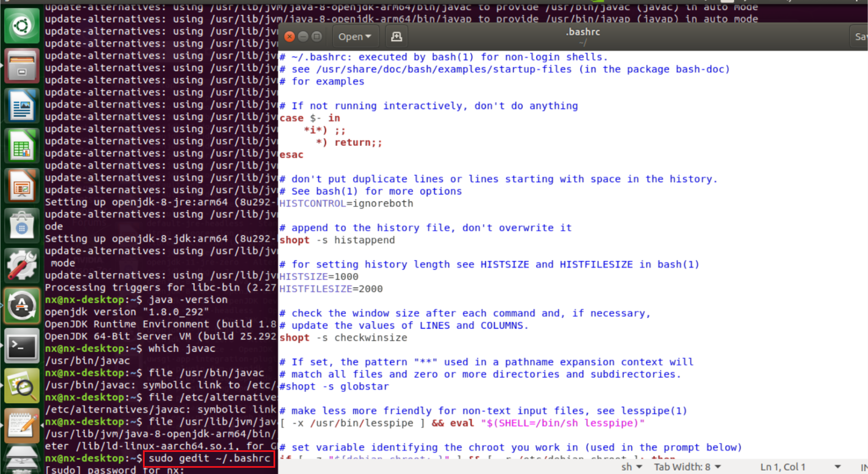Click the '*) return;;' line

pyautogui.click(x=349, y=143)
